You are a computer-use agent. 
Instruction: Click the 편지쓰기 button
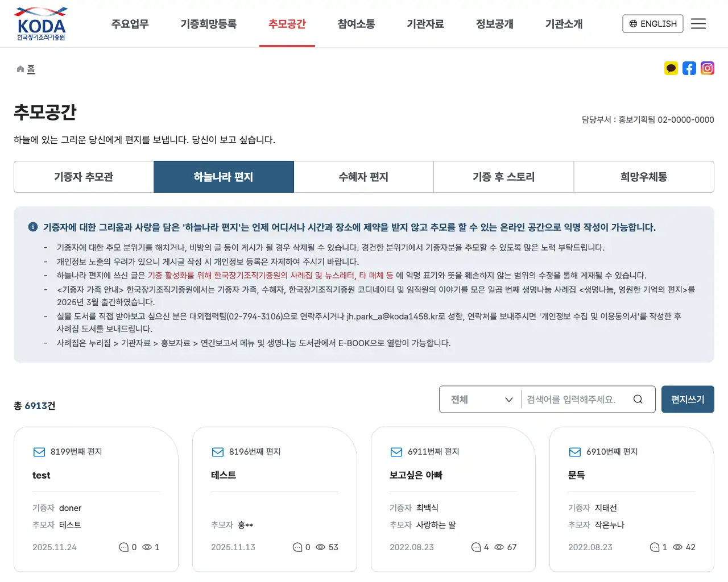(688, 399)
